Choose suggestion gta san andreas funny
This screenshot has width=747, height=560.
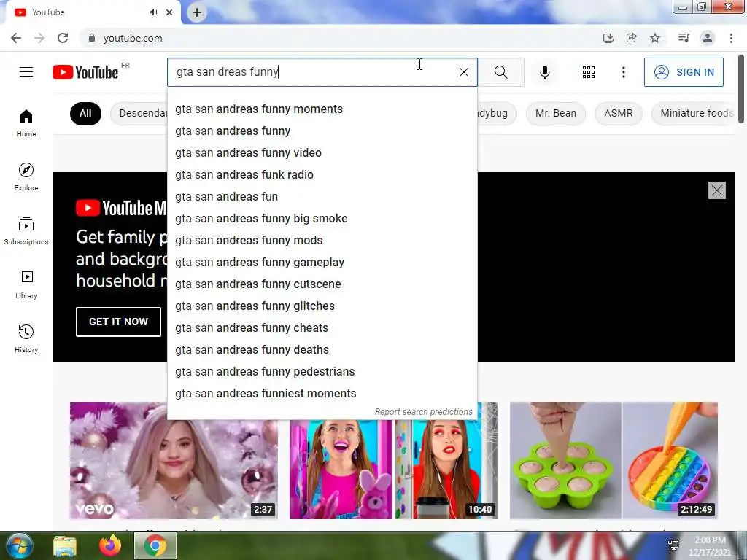(x=322, y=131)
